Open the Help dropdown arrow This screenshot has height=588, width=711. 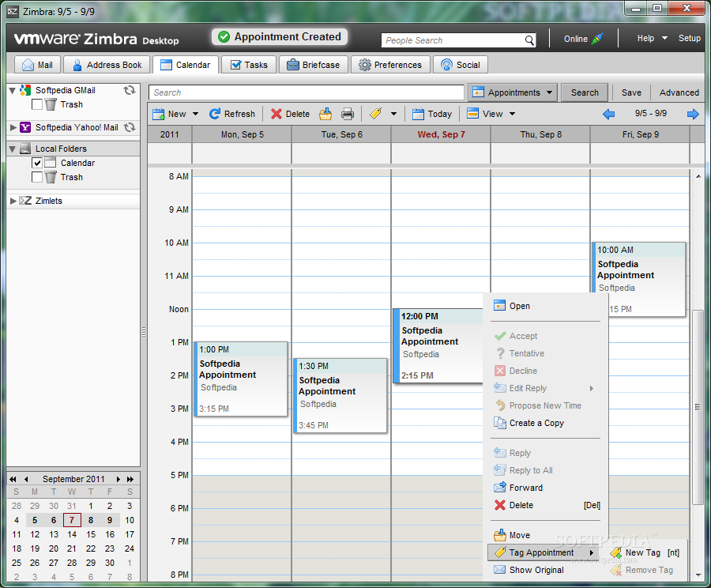(664, 38)
